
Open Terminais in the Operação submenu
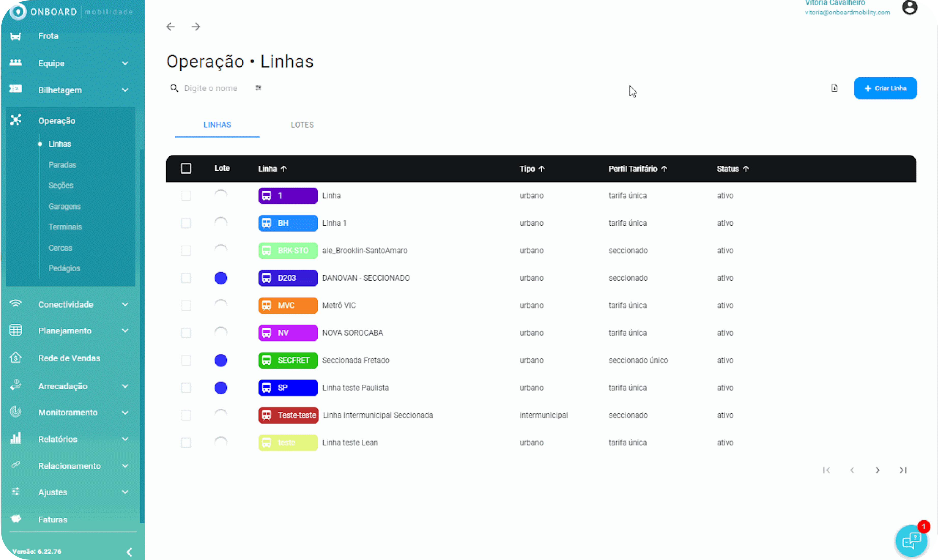[x=65, y=227]
